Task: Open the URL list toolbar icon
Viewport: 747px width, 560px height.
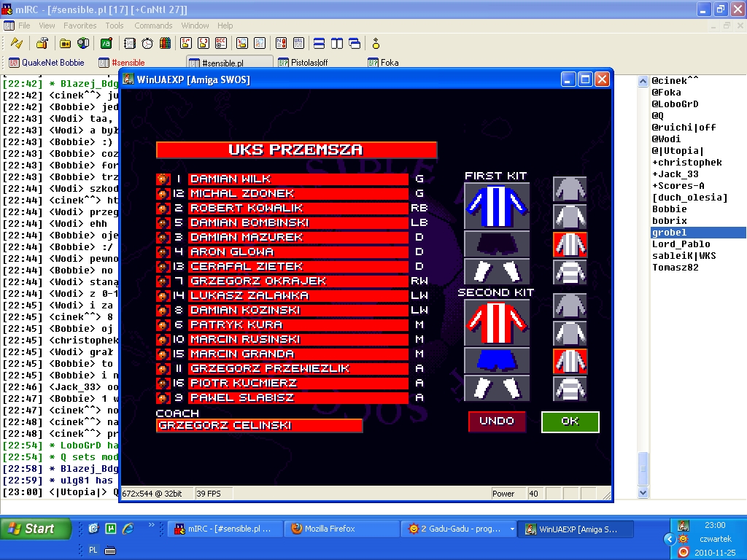Action: point(298,44)
